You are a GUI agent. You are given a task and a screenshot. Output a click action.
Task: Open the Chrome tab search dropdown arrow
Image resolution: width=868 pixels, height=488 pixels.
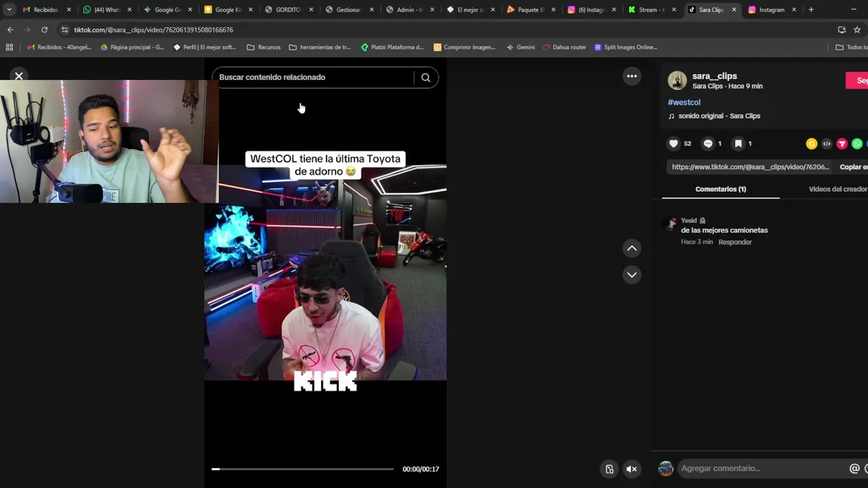point(9,9)
